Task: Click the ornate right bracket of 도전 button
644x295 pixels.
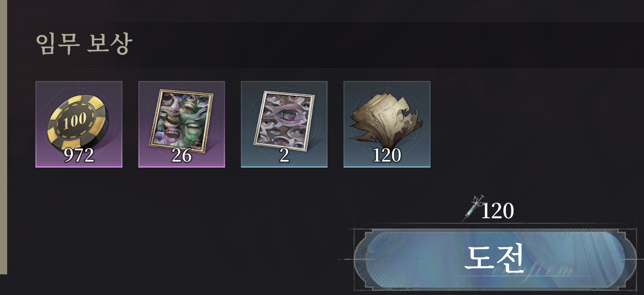Action: (x=627, y=259)
